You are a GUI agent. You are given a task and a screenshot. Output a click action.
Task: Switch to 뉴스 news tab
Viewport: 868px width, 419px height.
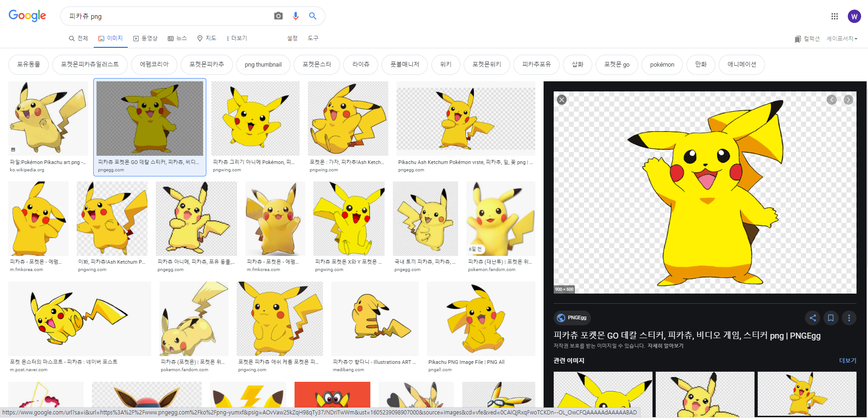(177, 38)
